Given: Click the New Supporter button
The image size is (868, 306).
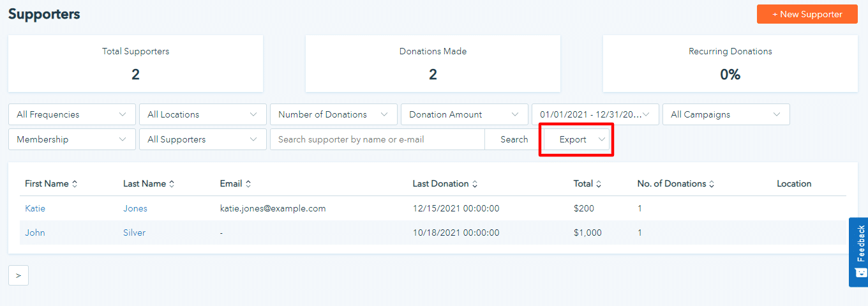Looking at the screenshot, I should click(807, 14).
